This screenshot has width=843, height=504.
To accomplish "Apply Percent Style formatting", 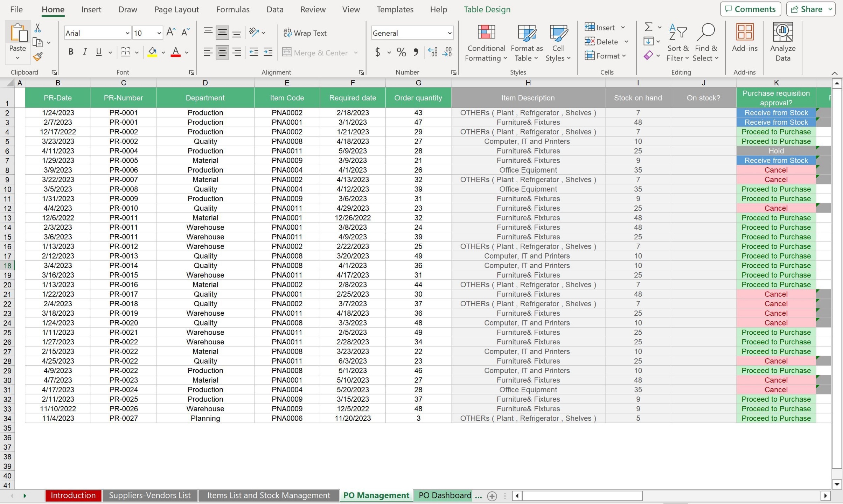I will (x=401, y=52).
